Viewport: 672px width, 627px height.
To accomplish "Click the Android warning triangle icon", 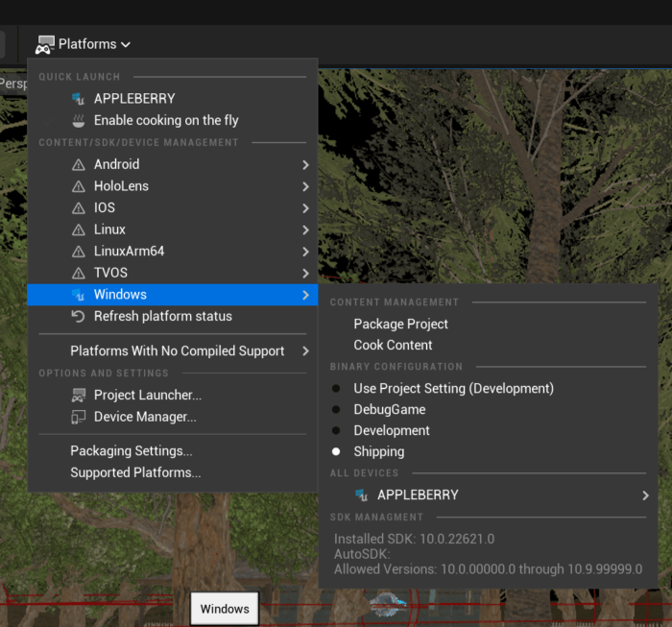I will pos(79,164).
